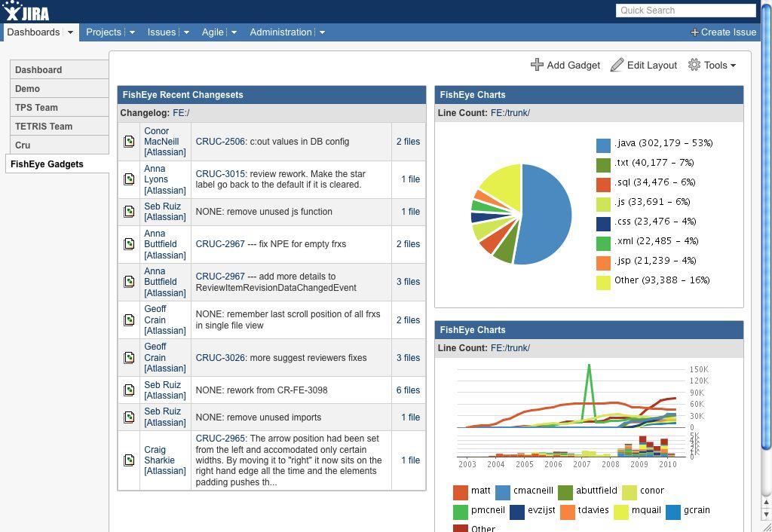Switch to the Dashboard tab
This screenshot has height=532, width=772.
click(59, 70)
